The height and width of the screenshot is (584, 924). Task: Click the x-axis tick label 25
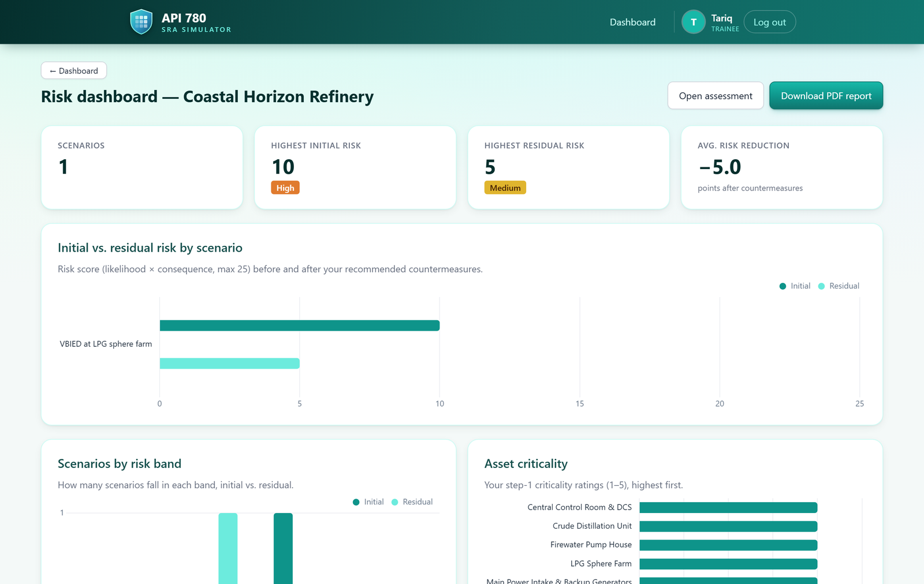(859, 403)
